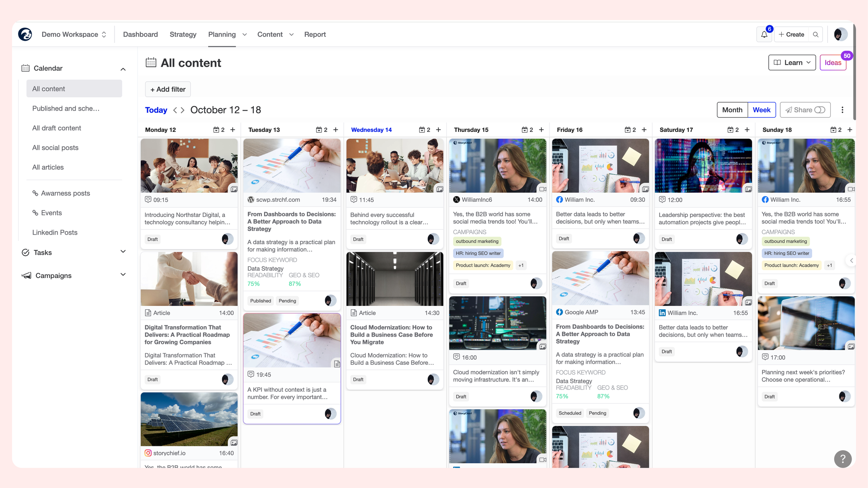Open the Linkedin Posts saved view
The height and width of the screenshot is (488, 868).
pos(55,232)
